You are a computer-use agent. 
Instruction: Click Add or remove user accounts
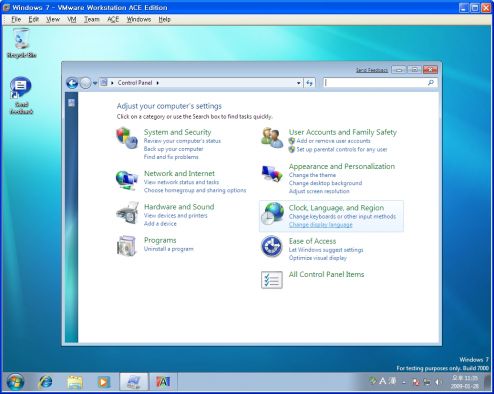[x=333, y=141]
